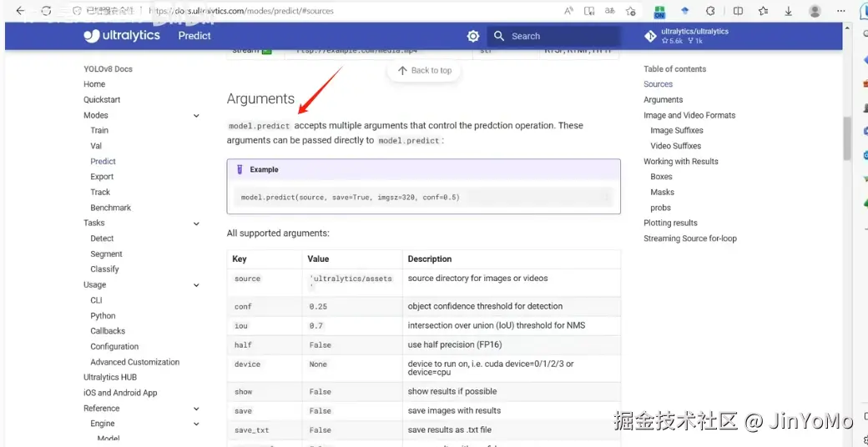This screenshot has height=447, width=868.
Task: Open iOS and Android App in sidebar
Action: (120, 393)
